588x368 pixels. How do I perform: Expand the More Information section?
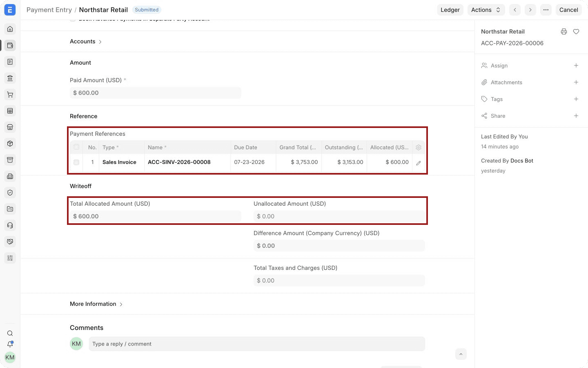coord(96,304)
